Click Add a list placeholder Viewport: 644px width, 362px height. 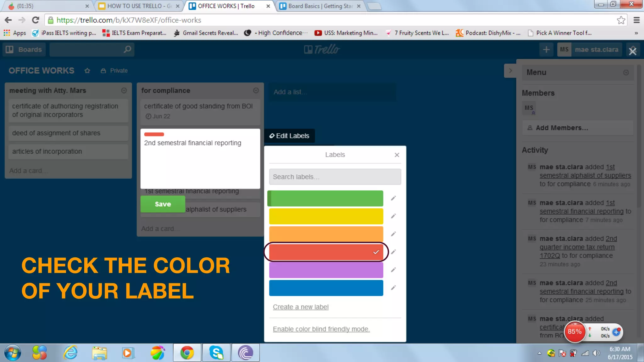click(332, 92)
